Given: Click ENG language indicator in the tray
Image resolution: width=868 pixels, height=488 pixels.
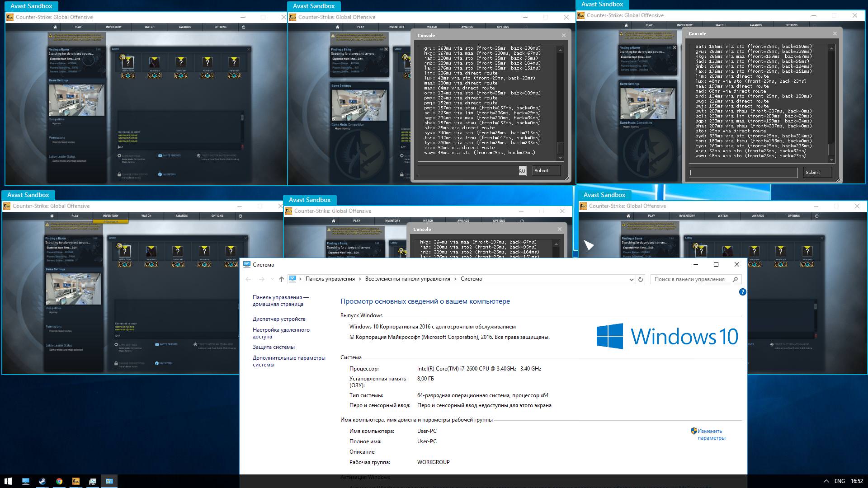Looking at the screenshot, I should [x=840, y=481].
